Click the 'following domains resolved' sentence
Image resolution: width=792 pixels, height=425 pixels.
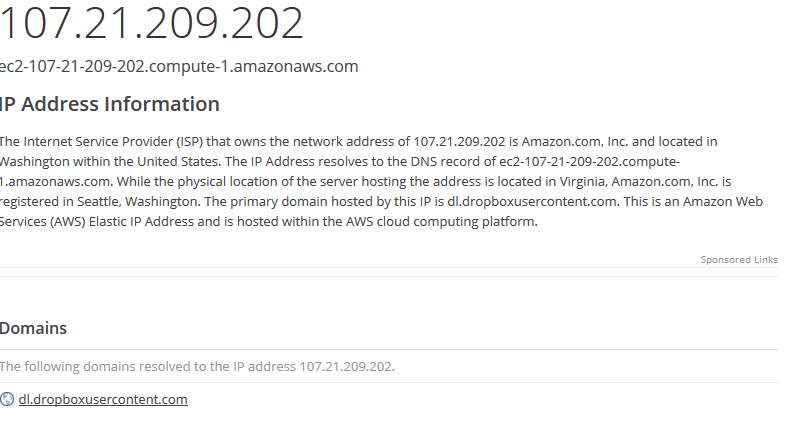pyautogui.click(x=197, y=366)
